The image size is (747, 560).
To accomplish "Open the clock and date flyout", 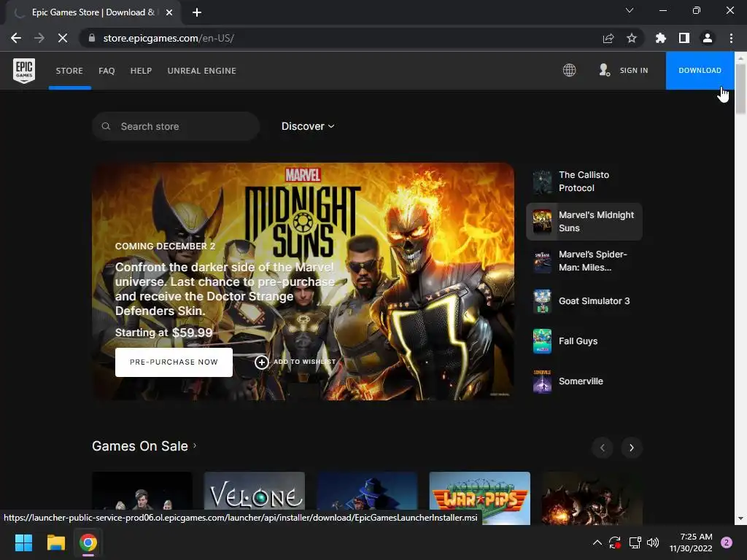I will pyautogui.click(x=691, y=542).
